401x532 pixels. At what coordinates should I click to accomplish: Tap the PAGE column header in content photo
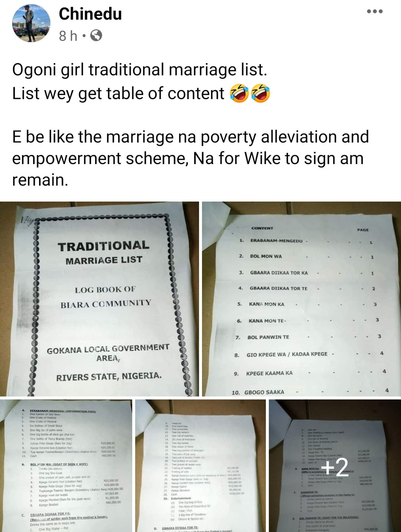[363, 230]
